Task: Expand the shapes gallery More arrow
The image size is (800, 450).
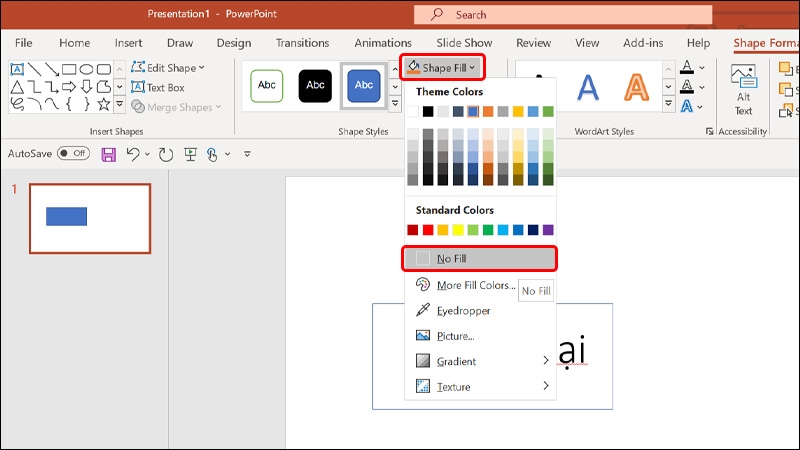Action: pos(119,105)
